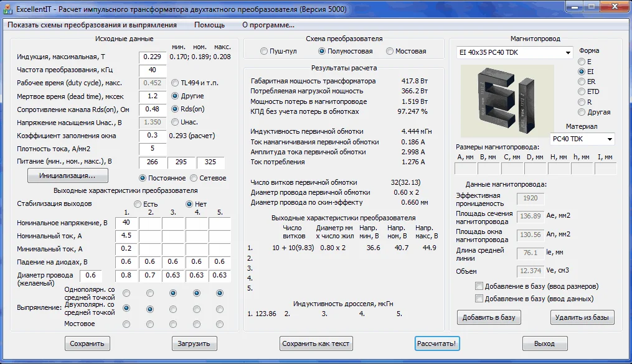Select the Мостовая converter scheme

(x=390, y=51)
